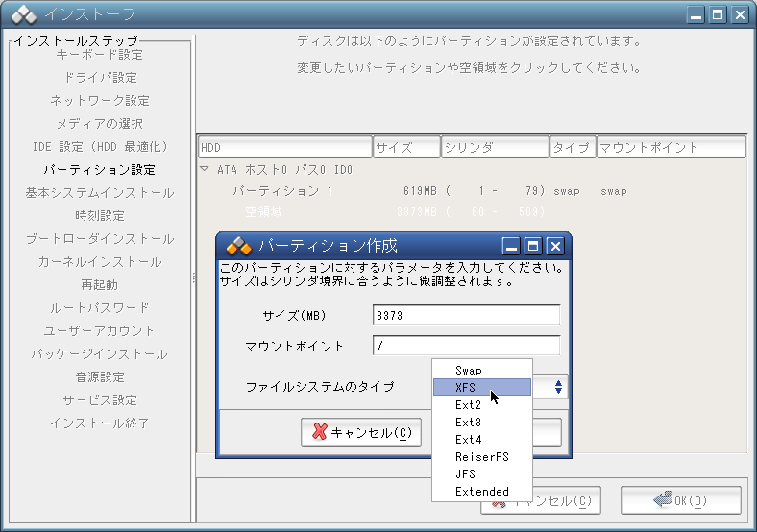
Task: Click the HDD column header
Action: click(284, 147)
